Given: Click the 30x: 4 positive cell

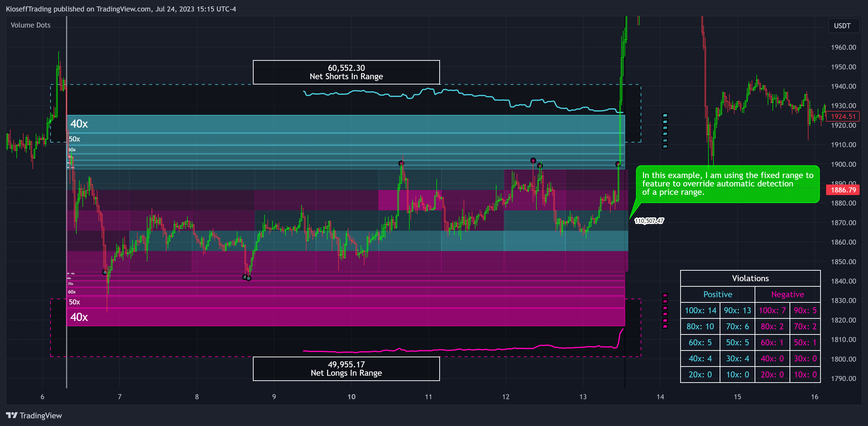Looking at the screenshot, I should point(737,359).
